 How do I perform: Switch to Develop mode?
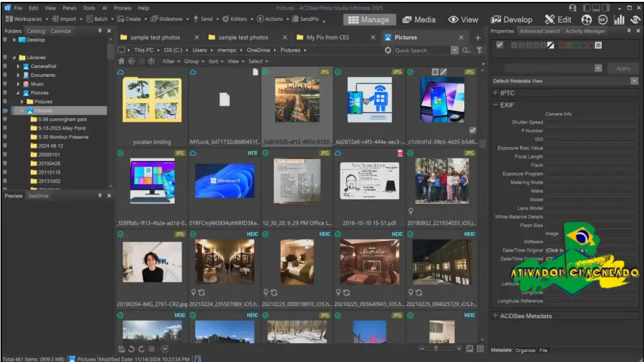point(511,19)
